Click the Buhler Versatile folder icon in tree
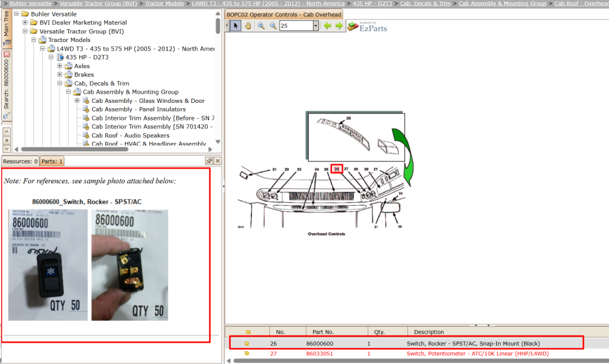 tap(25, 13)
